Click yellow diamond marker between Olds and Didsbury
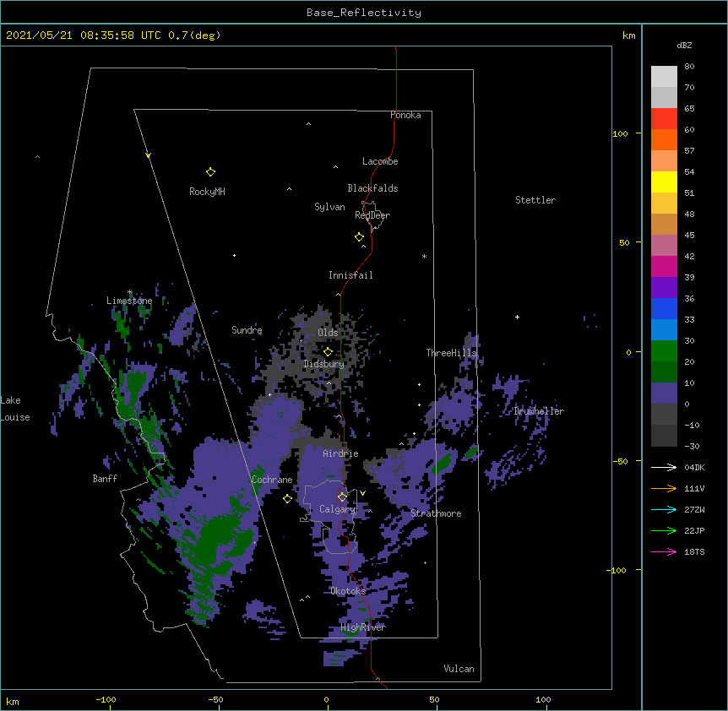The height and width of the screenshot is (711, 728). tap(328, 352)
